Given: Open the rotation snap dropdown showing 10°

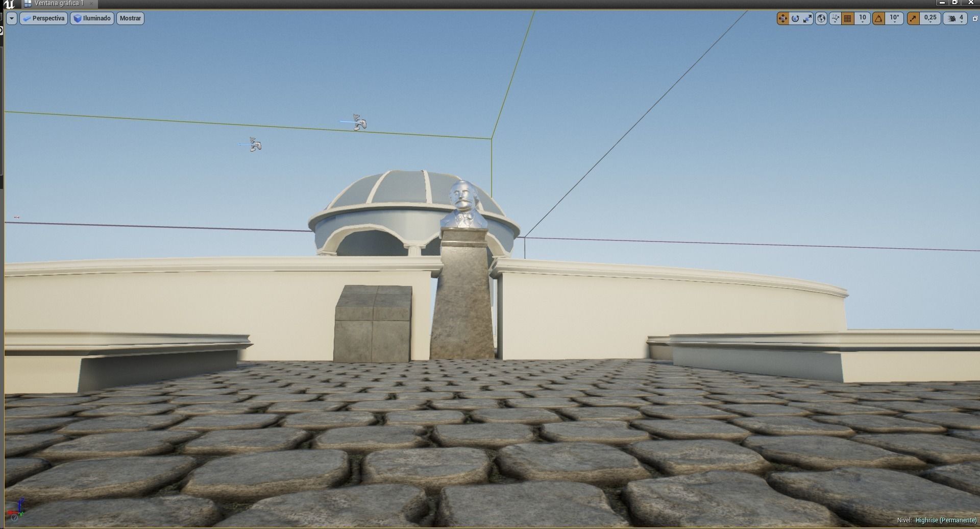Looking at the screenshot, I should coord(894,18).
